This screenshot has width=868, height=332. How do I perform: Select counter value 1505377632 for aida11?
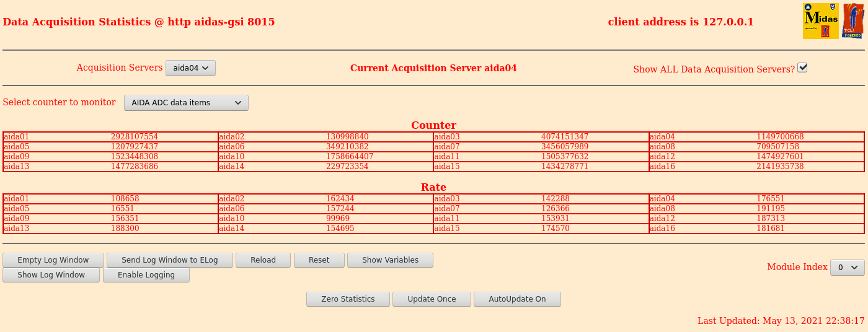[565, 157]
